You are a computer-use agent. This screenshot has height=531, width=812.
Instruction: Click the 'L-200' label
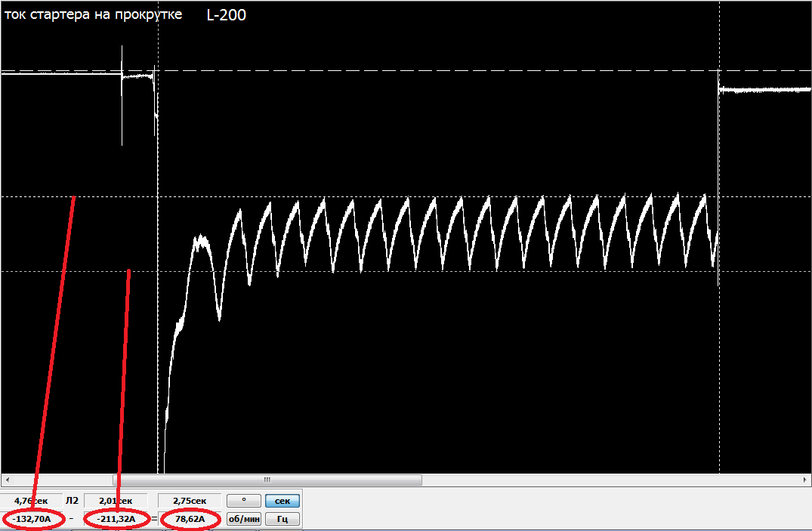(227, 15)
